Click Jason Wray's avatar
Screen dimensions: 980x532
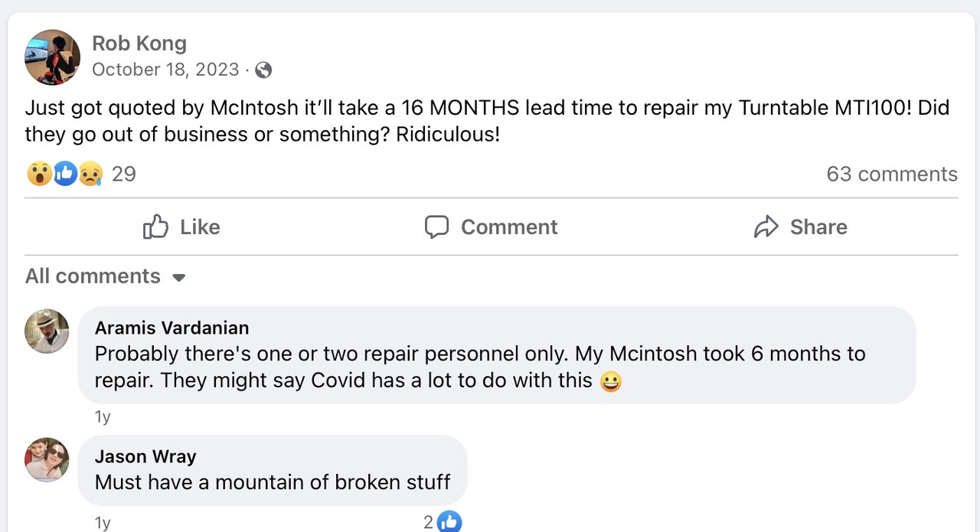pos(47,459)
